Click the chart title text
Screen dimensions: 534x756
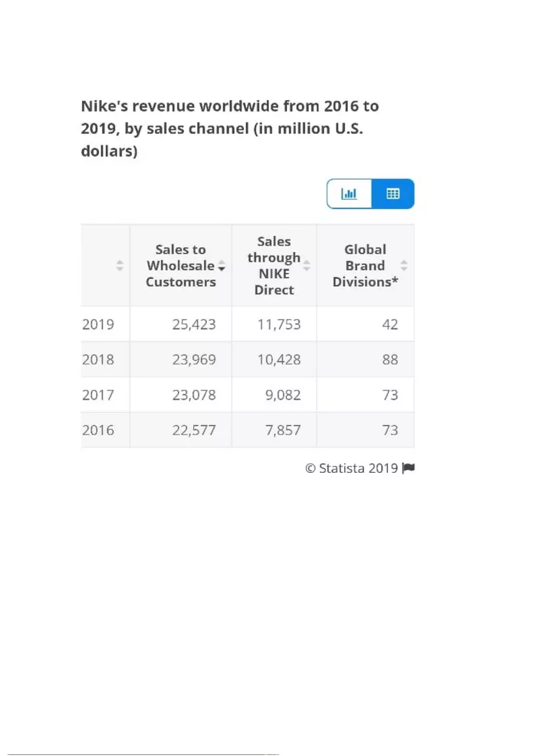(x=229, y=128)
